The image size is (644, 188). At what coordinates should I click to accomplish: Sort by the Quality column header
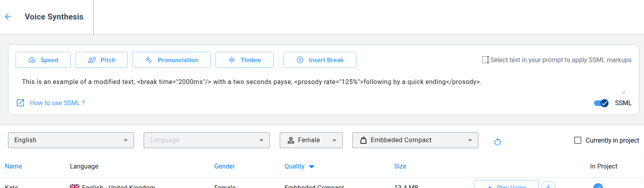tap(294, 166)
